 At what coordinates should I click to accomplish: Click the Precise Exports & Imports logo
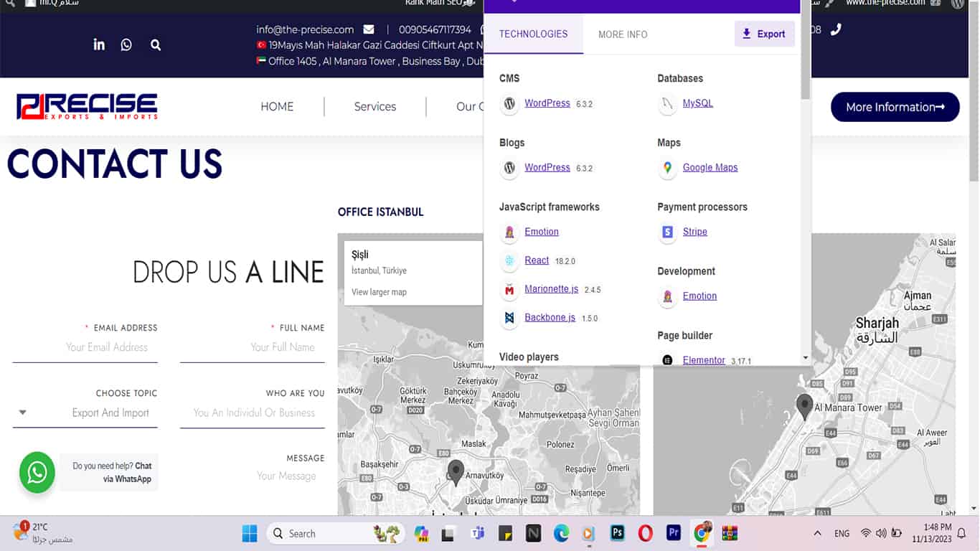click(87, 106)
